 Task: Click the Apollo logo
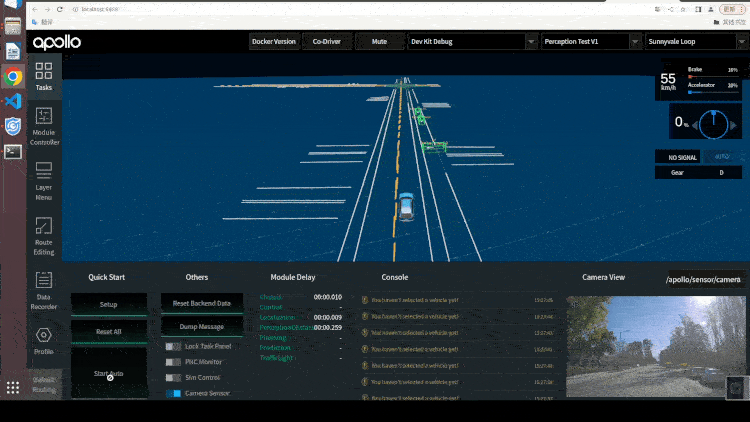point(57,42)
